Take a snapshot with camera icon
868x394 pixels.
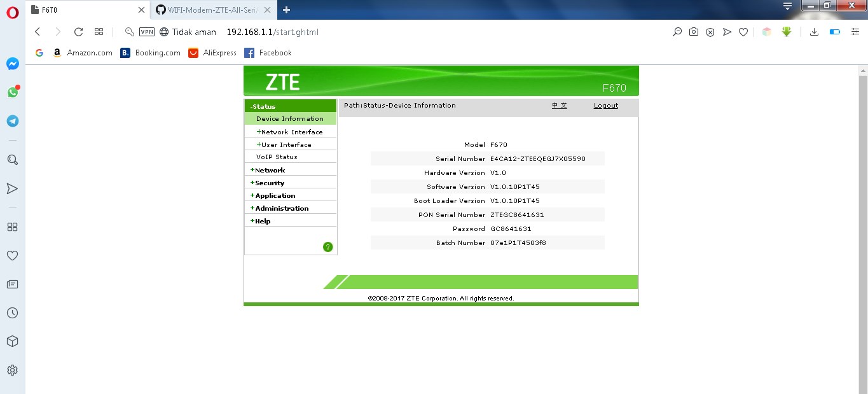click(x=694, y=32)
